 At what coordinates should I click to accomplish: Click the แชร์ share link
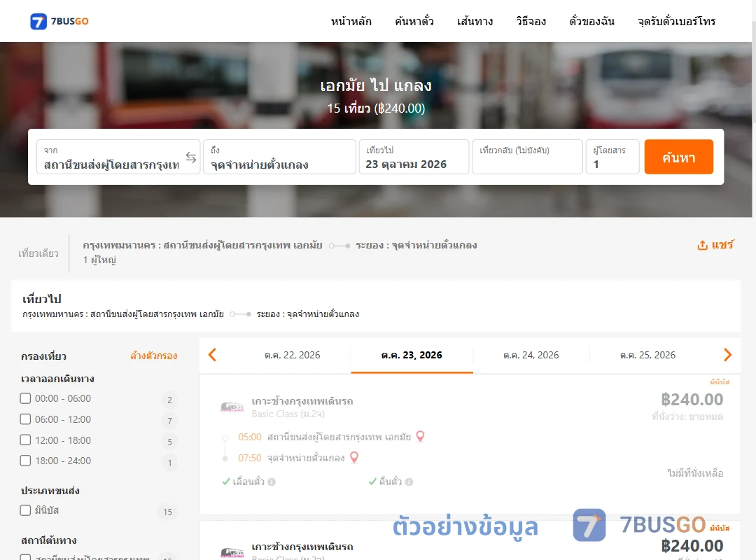pos(722,245)
